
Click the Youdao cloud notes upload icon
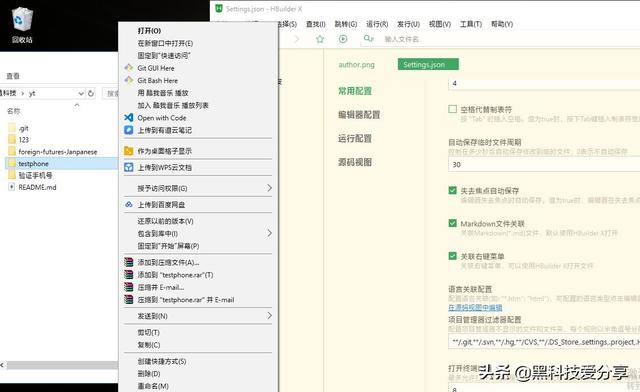129,130
